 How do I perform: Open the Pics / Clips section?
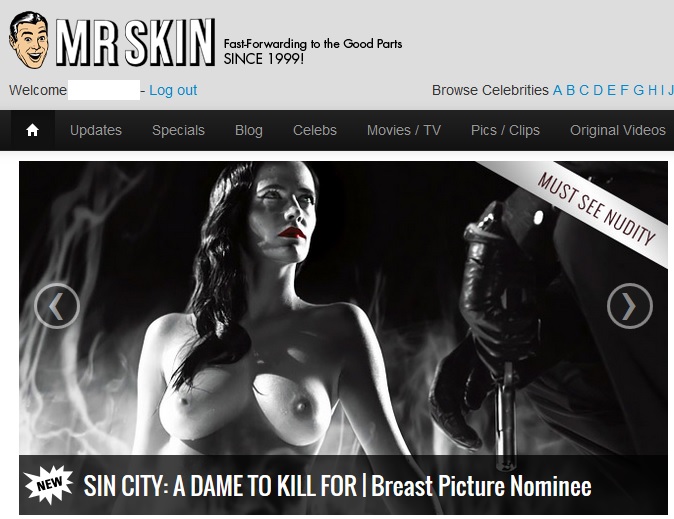pos(505,130)
